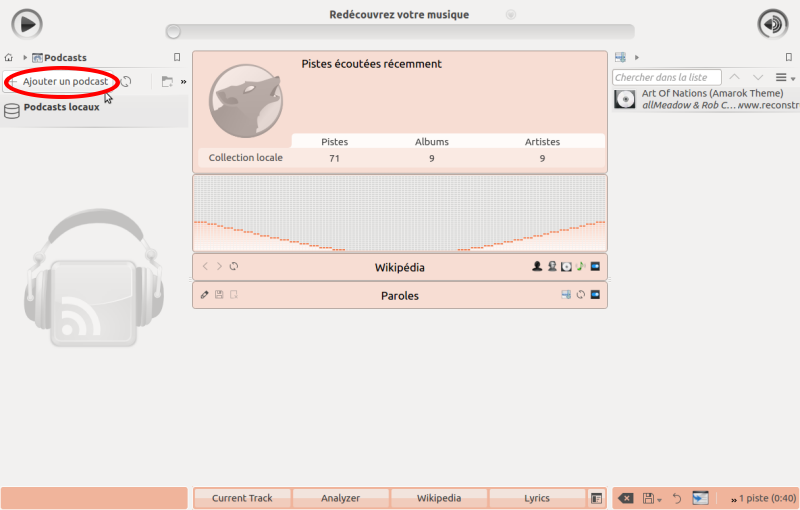The height and width of the screenshot is (510, 800).
Task: Open the Paroles applet settings icon
Action: coord(595,295)
